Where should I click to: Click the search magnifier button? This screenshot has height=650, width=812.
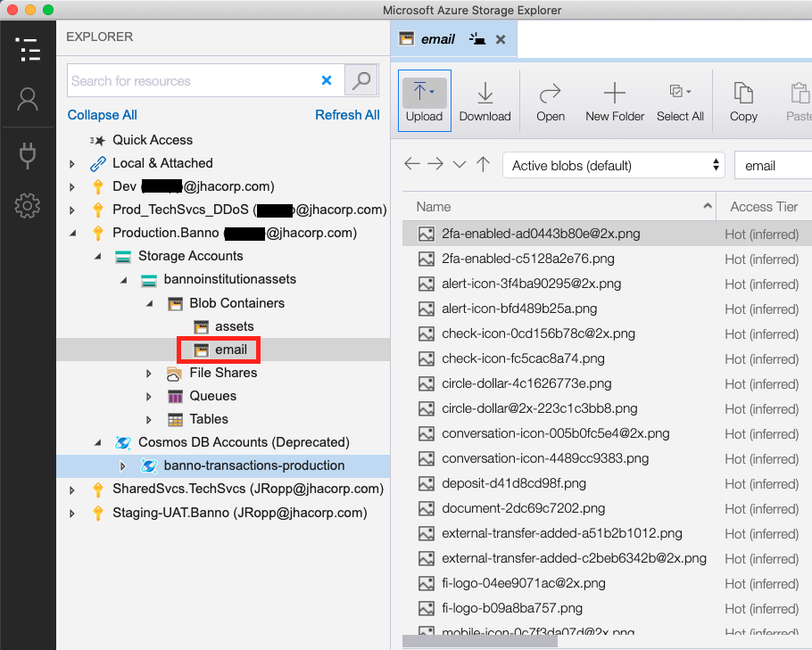pyautogui.click(x=361, y=80)
